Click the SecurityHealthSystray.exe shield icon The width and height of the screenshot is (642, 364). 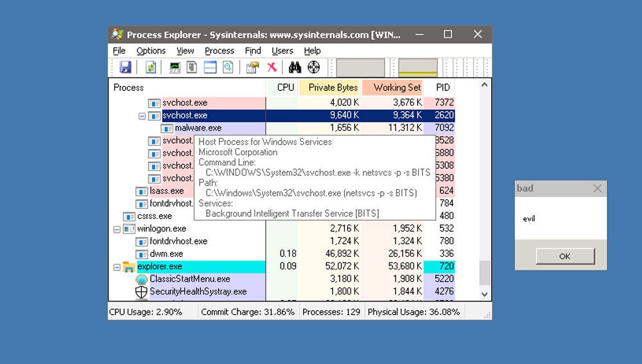click(x=141, y=292)
